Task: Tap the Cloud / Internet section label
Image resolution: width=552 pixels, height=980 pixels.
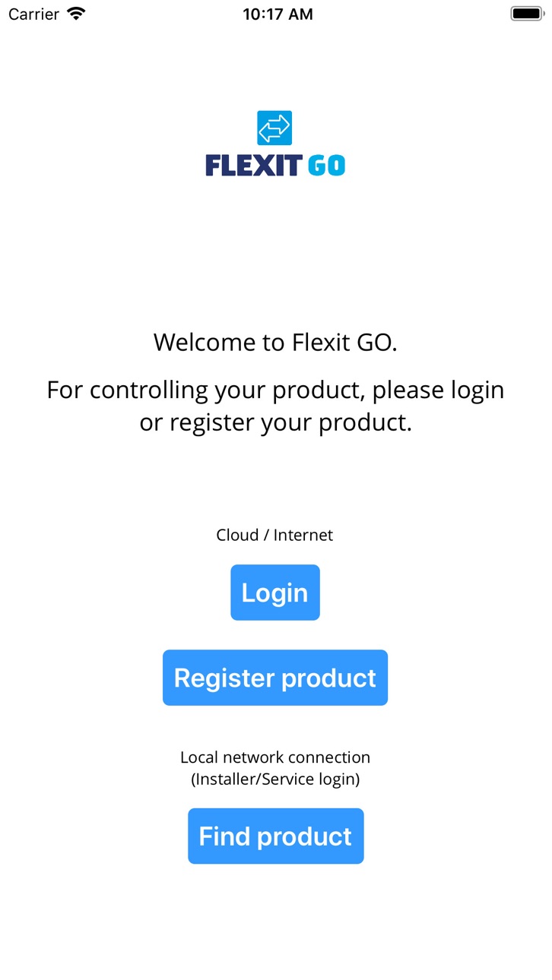Action: [x=274, y=535]
